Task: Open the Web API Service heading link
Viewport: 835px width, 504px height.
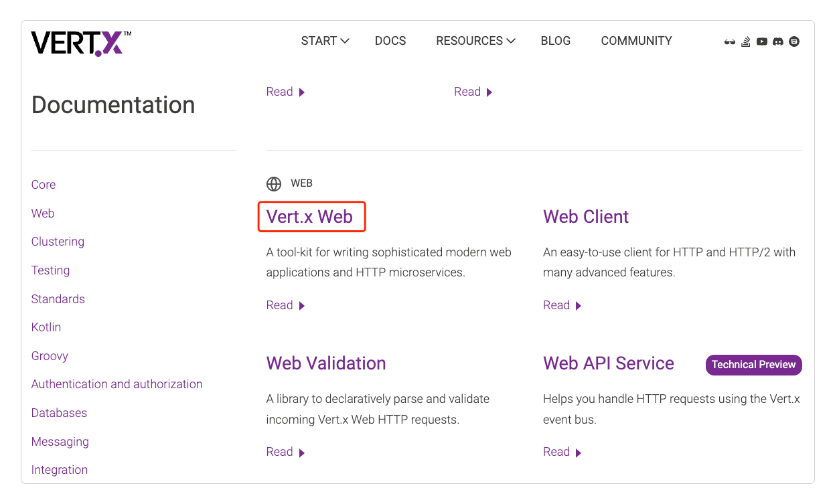Action: point(609,363)
